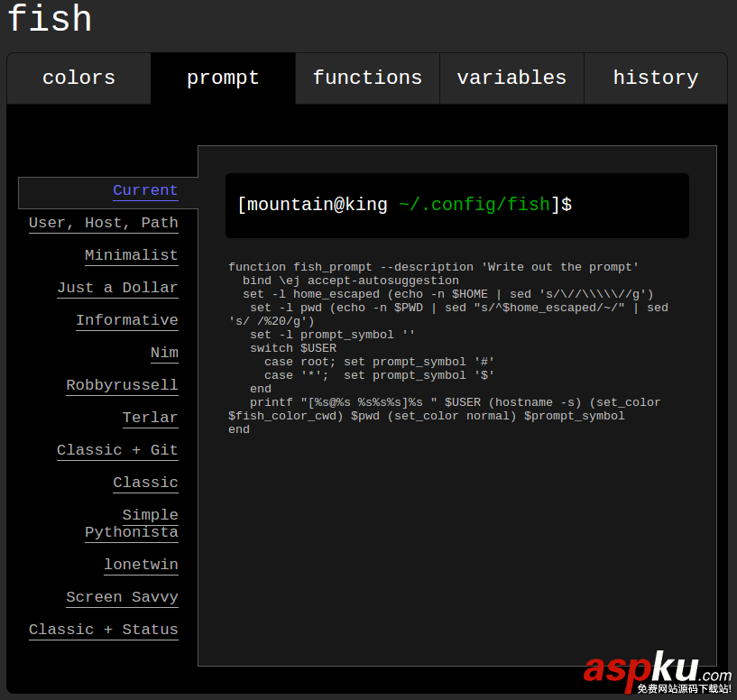Viewport: 737px width, 700px height.
Task: Click the prompt preview showing mountain@king
Action: pos(457,206)
